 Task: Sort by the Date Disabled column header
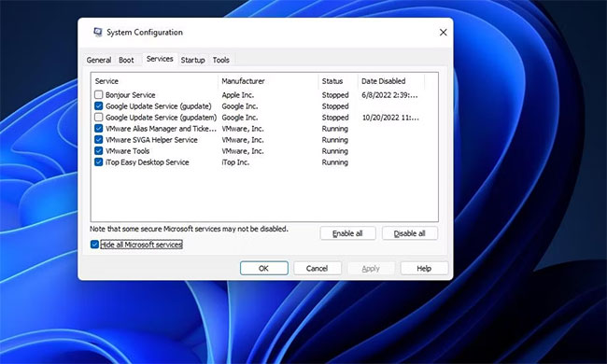click(391, 81)
